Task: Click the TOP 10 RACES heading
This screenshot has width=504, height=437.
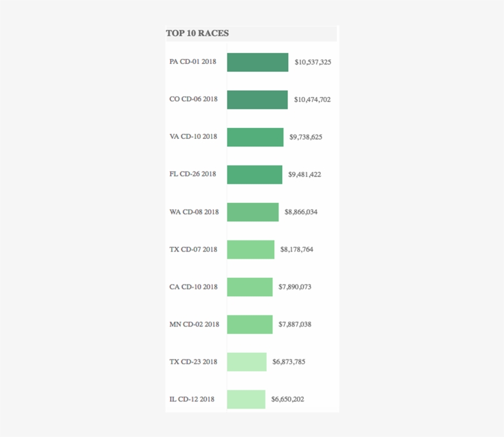Action: (197, 33)
